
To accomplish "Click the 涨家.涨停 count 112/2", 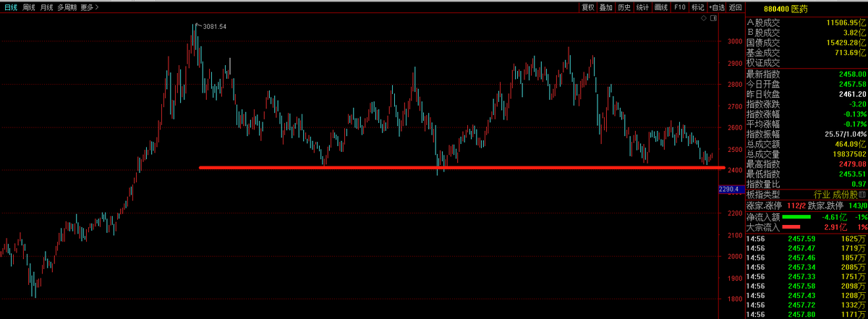I will click(797, 205).
